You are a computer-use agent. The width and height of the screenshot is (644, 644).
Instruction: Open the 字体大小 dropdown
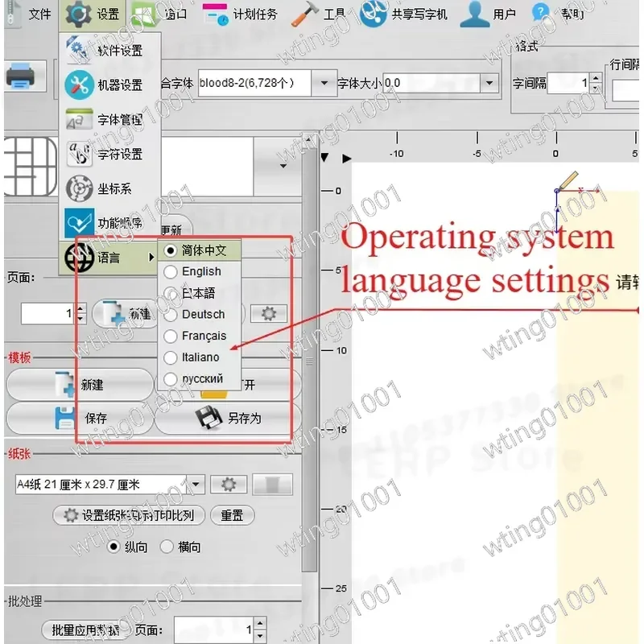pos(489,84)
